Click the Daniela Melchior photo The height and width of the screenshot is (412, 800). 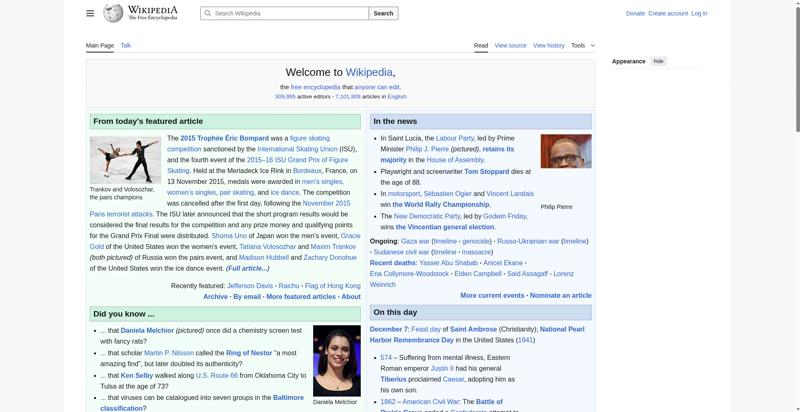click(336, 360)
